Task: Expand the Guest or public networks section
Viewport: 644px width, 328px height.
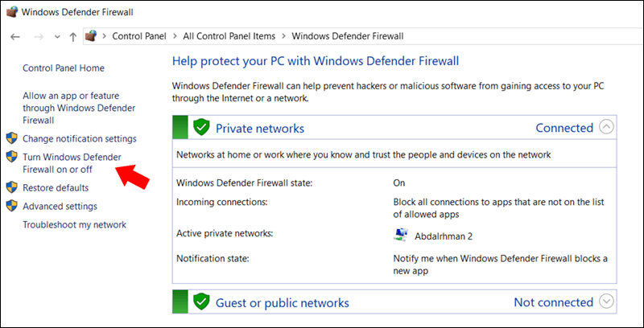Action: coord(607,302)
